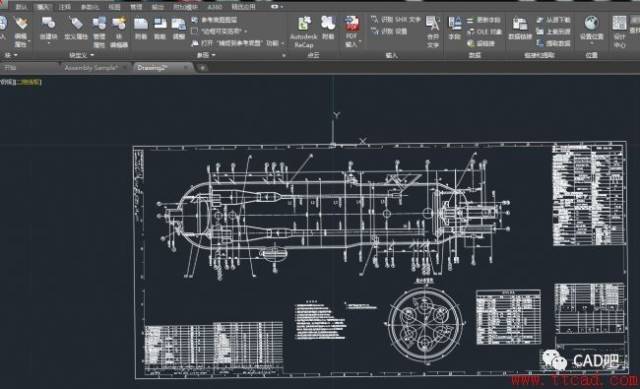The height and width of the screenshot is (389, 640).
Task: Click OLE Object (OLE 对象)
Action: (x=484, y=31)
